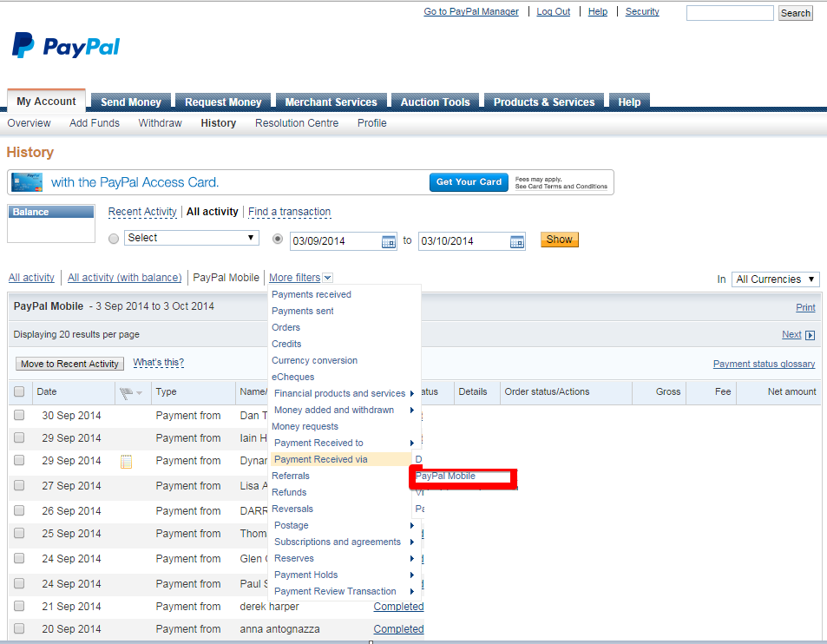Check the 30 Sep 2014 row checkbox
Viewport: 827px width, 644px height.
[19, 415]
